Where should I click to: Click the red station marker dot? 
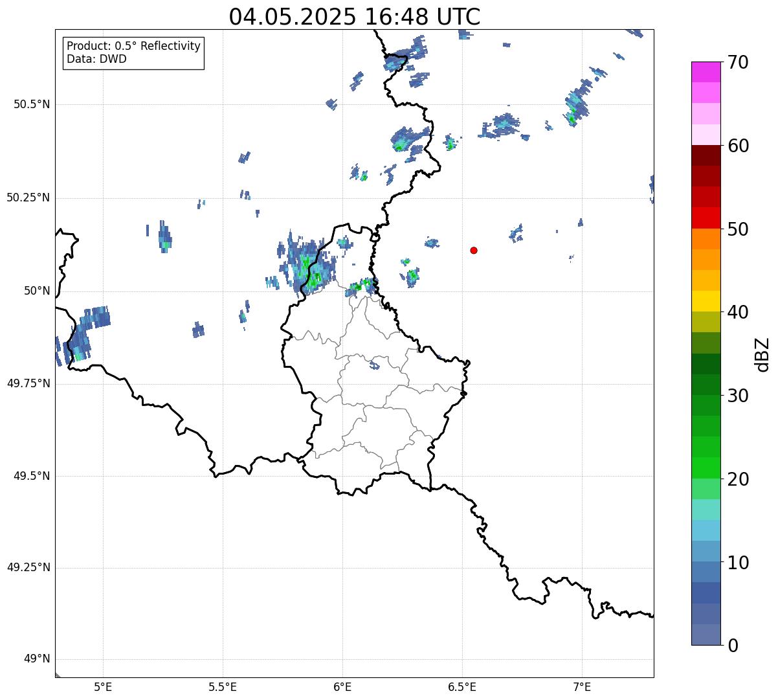pyautogui.click(x=474, y=250)
